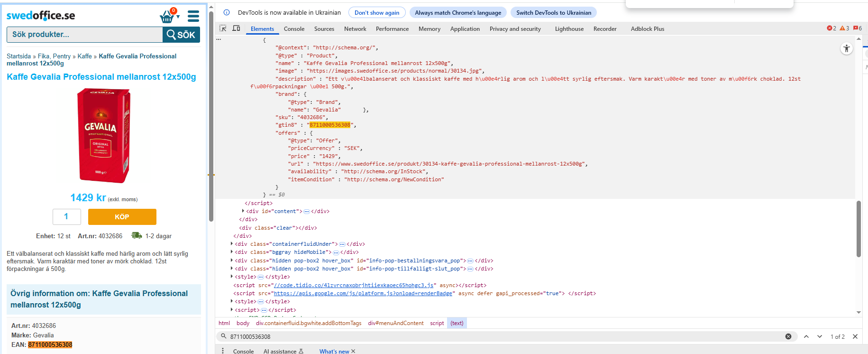Click the issues flag count icon
Image resolution: width=868 pixels, height=354 pixels.
(x=858, y=28)
